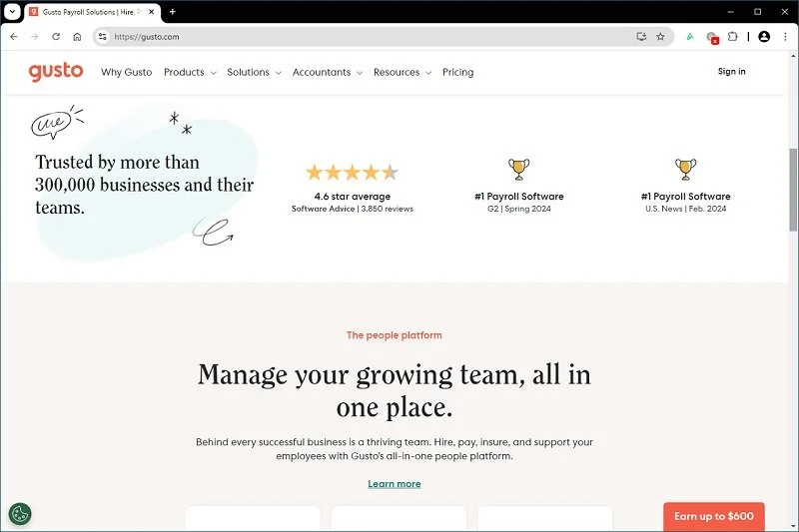
Task: Click 'The people platform' heading text
Action: click(x=394, y=335)
